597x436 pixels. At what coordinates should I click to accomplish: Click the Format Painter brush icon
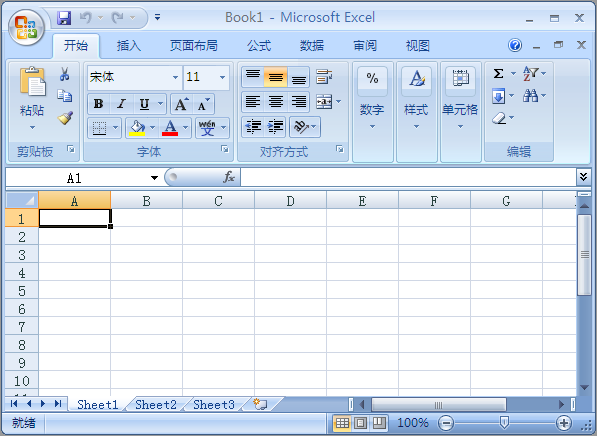tap(65, 118)
